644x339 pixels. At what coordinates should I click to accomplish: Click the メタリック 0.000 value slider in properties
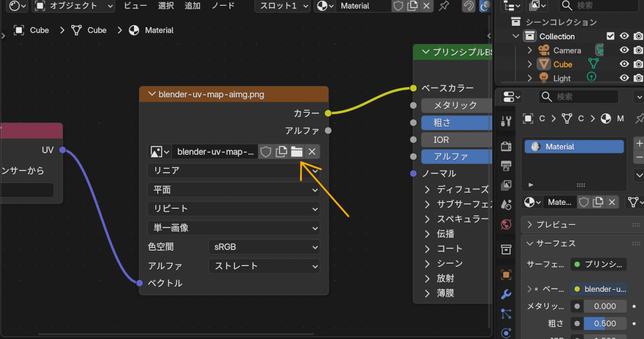[605, 306]
